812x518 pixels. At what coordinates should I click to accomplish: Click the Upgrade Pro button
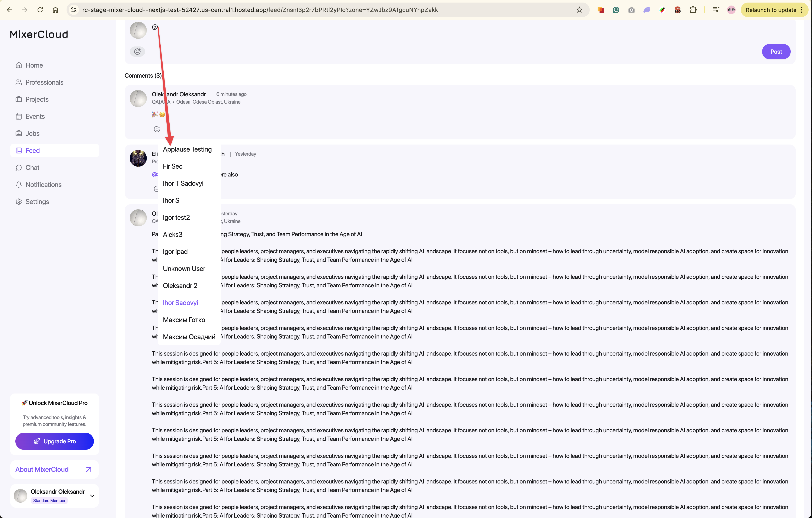(x=54, y=441)
